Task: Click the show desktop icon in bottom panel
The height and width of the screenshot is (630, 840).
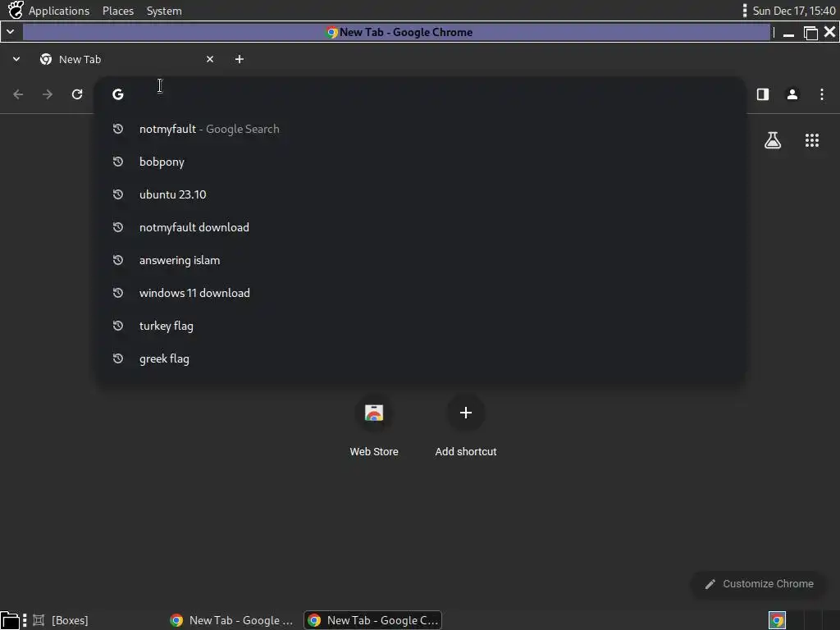Action: [x=10, y=620]
